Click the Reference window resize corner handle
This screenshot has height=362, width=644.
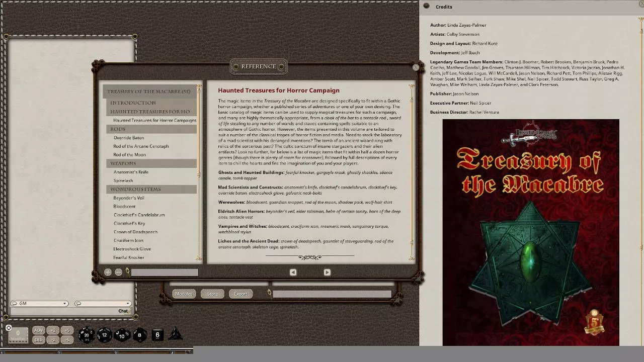point(419,278)
